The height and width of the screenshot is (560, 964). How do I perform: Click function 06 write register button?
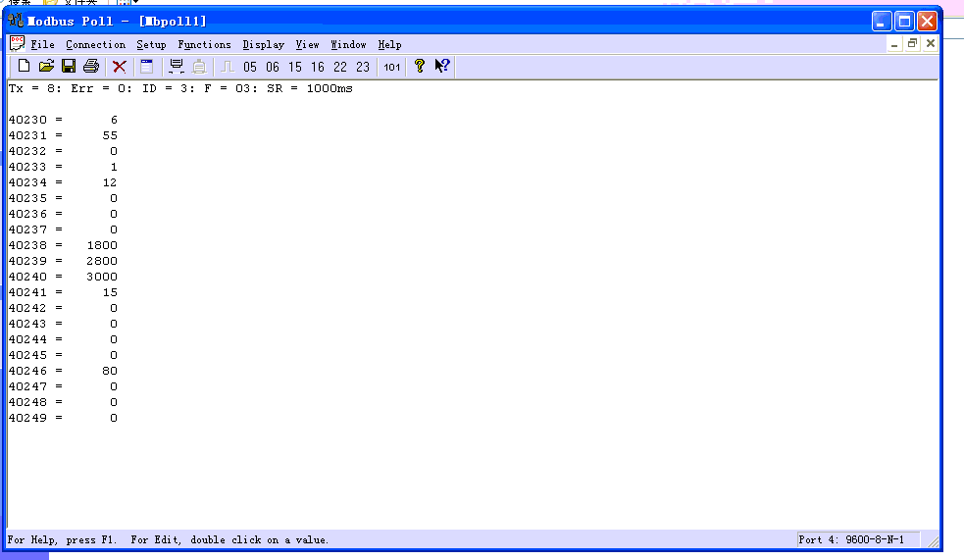273,67
